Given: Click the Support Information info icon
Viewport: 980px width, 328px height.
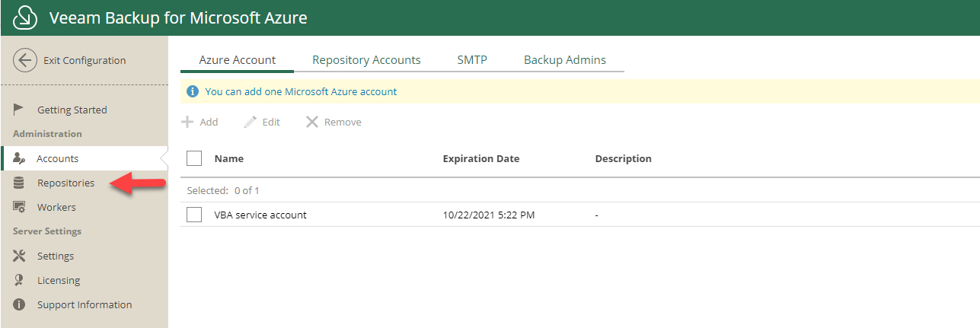Looking at the screenshot, I should click(x=20, y=304).
